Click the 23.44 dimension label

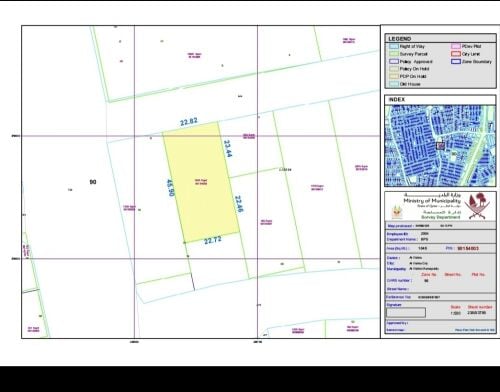[228, 148]
